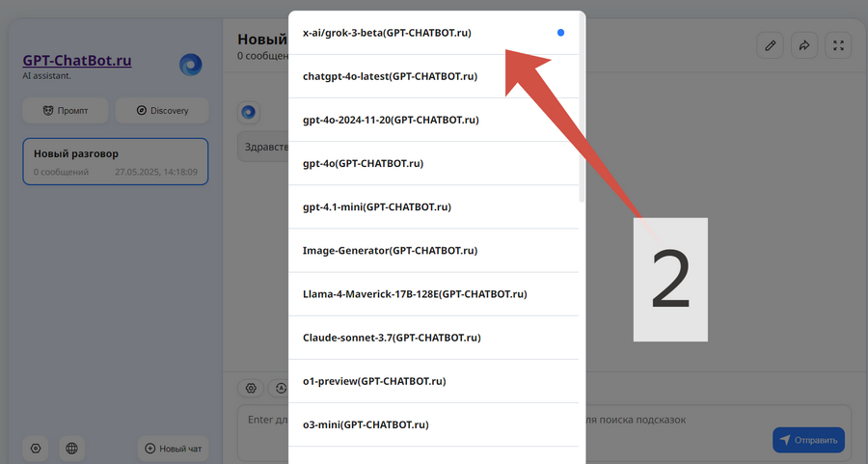Click the Отправить send button
Image resolution: width=868 pixels, height=464 pixels.
(x=809, y=440)
